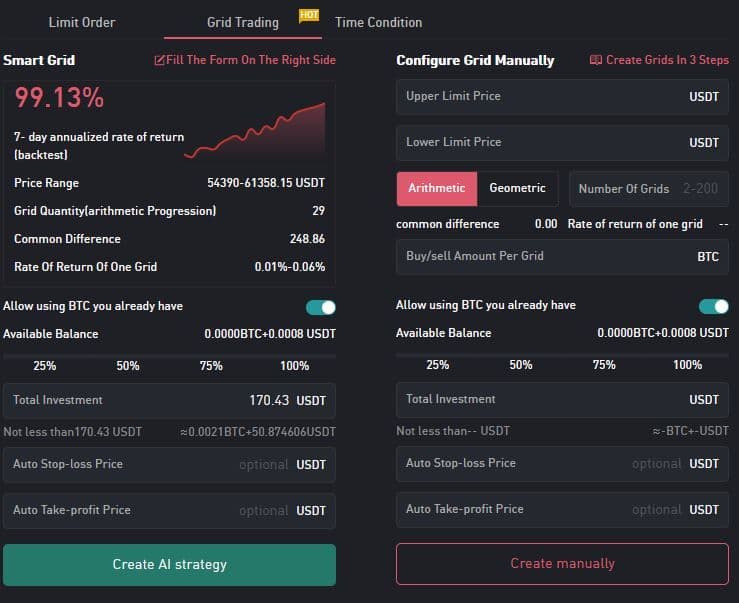The height and width of the screenshot is (603, 739).
Task: Focus the Lower Limit Price field
Action: pos(540,143)
